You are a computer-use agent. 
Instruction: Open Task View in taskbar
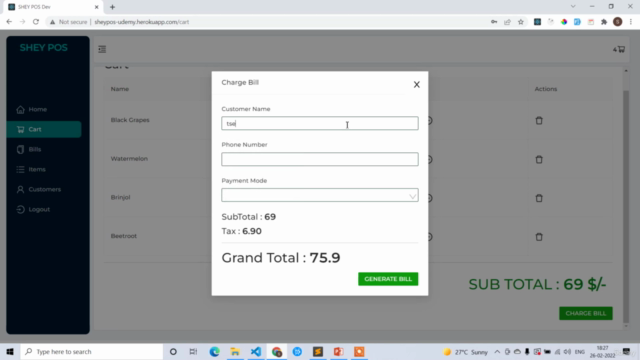tap(193, 351)
